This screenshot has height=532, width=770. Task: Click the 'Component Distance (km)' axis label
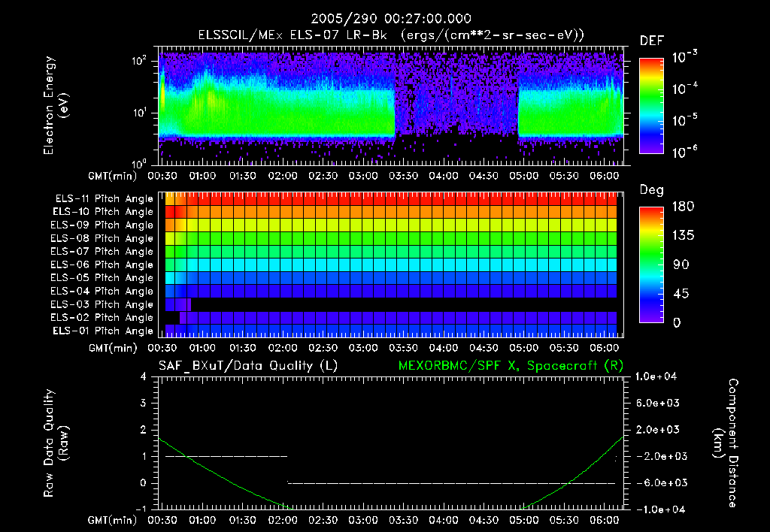click(x=726, y=443)
